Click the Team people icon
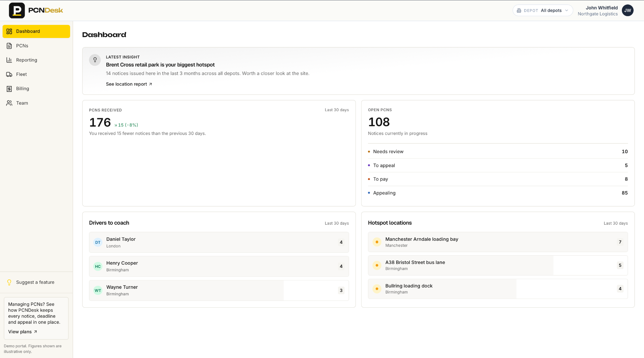This screenshot has height=358, width=644. coord(9,103)
